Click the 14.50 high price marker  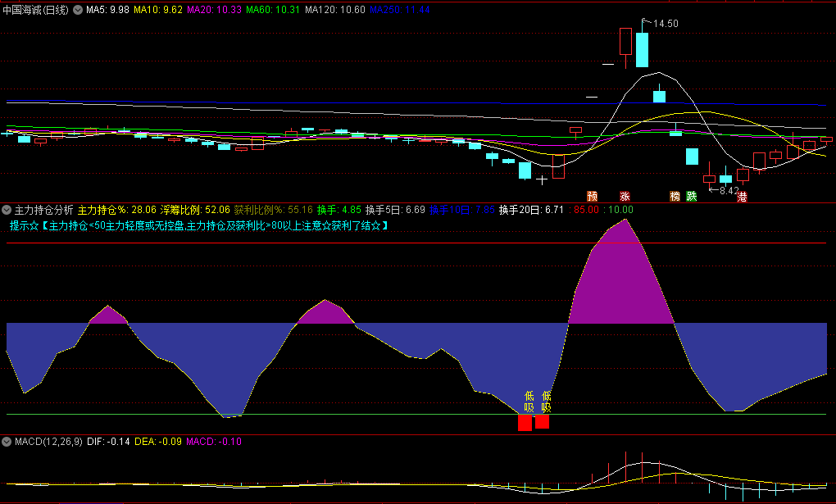(666, 24)
